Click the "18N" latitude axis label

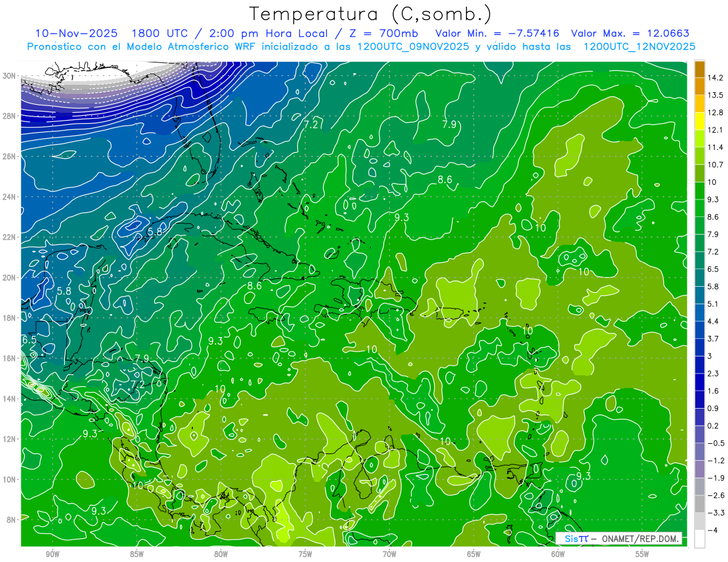click(x=10, y=318)
